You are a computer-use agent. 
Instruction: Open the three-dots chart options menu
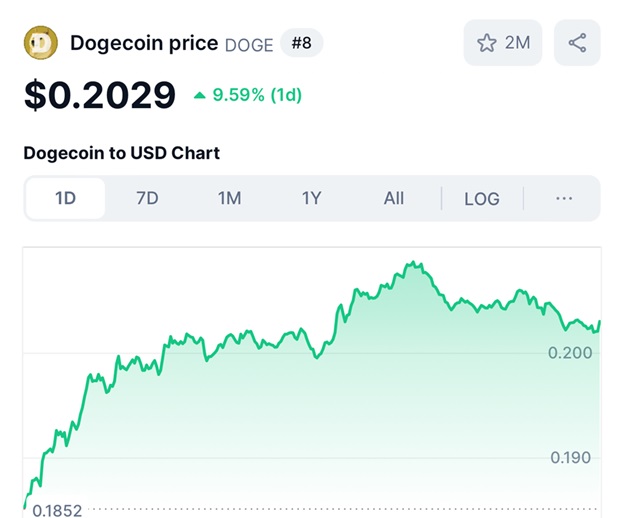pos(564,198)
